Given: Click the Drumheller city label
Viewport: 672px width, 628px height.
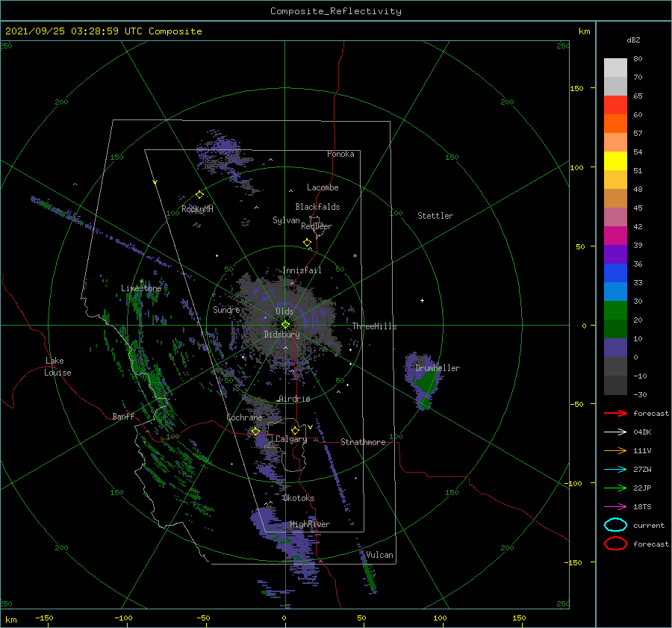Looking at the screenshot, I should click(x=438, y=368).
